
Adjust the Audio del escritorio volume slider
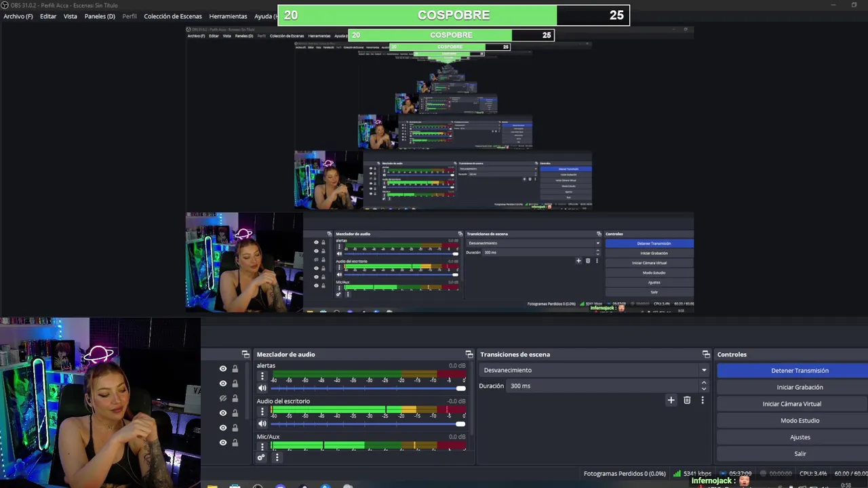click(x=368, y=424)
